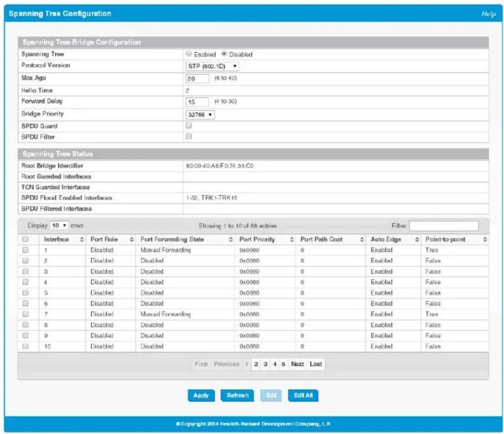504x434 pixels.
Task: Sort by Auto Edge column arrows
Action: coord(417,239)
